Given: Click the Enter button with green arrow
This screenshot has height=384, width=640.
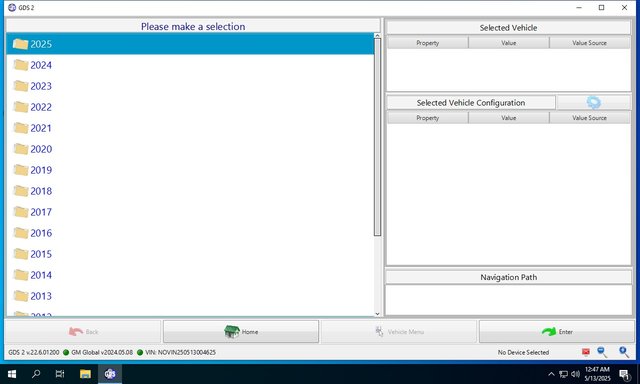Looking at the screenshot, I should coord(556,331).
